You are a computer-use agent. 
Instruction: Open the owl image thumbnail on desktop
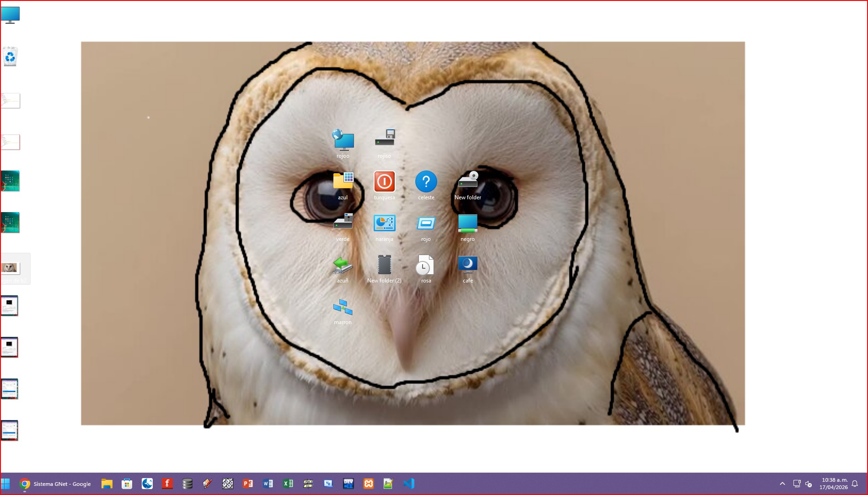tap(10, 268)
